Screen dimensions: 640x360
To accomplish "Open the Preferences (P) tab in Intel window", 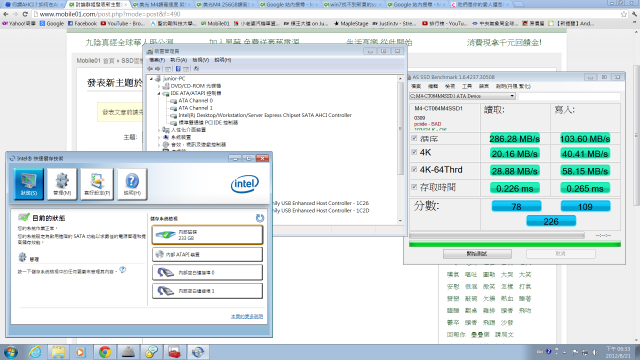I will coord(97,184).
